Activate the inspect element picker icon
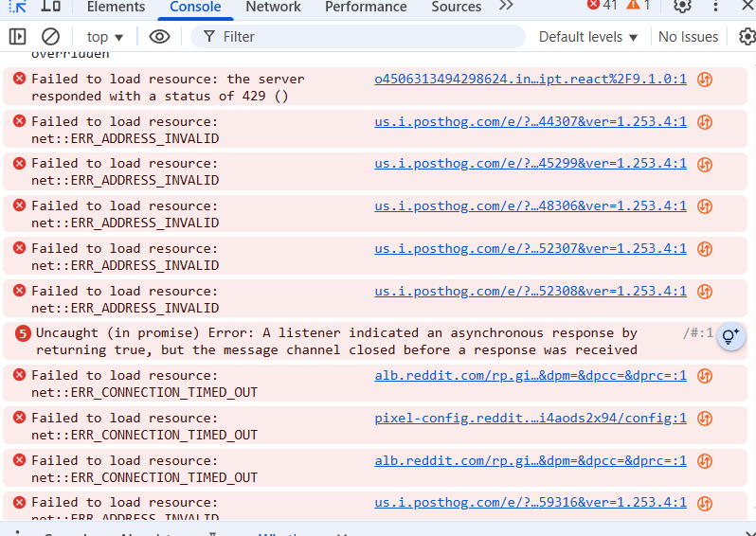This screenshot has width=756, height=536. pyautogui.click(x=18, y=7)
